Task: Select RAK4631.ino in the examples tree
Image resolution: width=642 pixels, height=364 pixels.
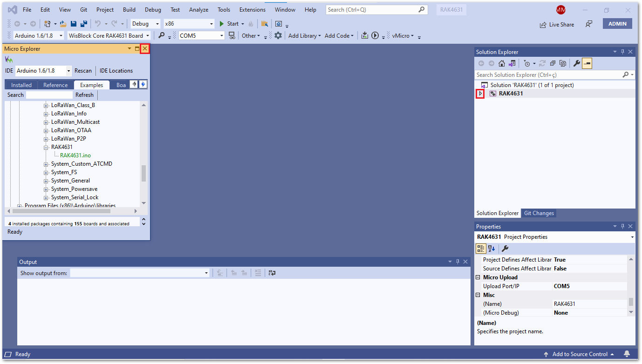Action: [x=75, y=155]
